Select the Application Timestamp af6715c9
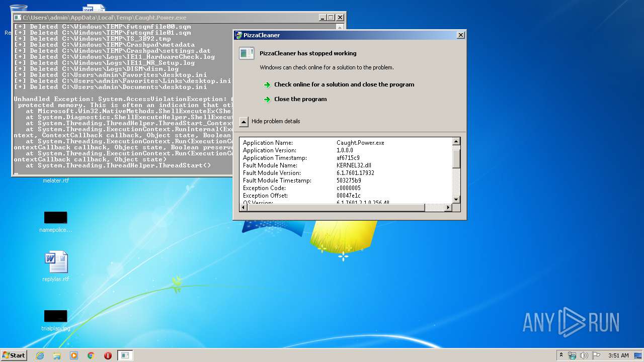Viewport: 644px width, 362px height. click(x=348, y=158)
